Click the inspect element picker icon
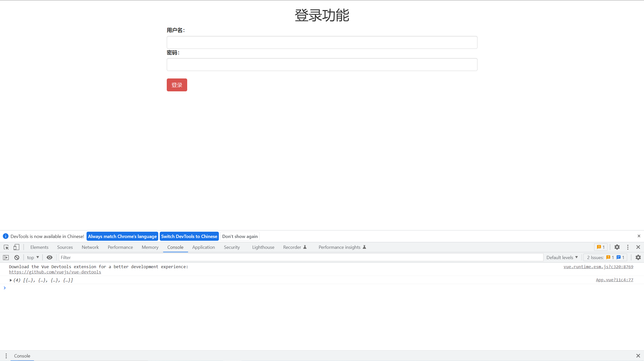Screen dimensions: 644x361 click(x=6, y=247)
